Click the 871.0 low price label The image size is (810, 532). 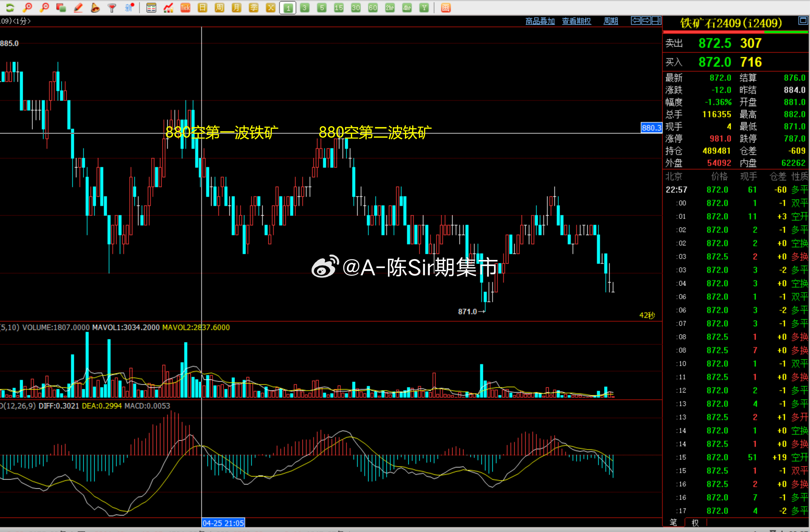tap(467, 311)
